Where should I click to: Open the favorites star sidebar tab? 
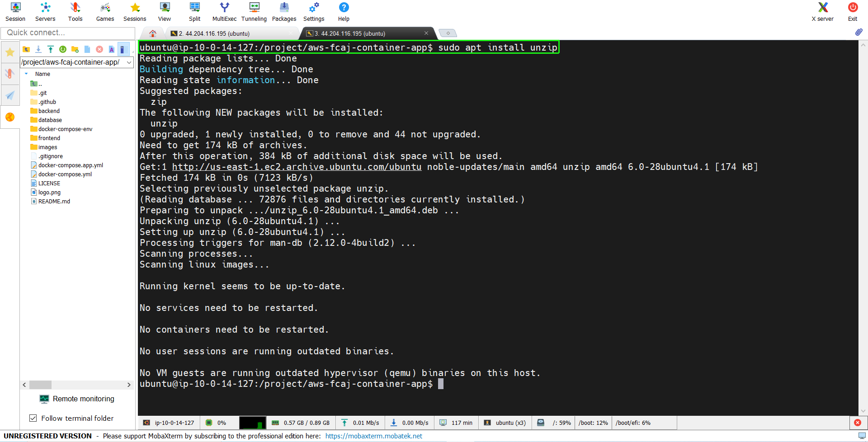pyautogui.click(x=9, y=52)
